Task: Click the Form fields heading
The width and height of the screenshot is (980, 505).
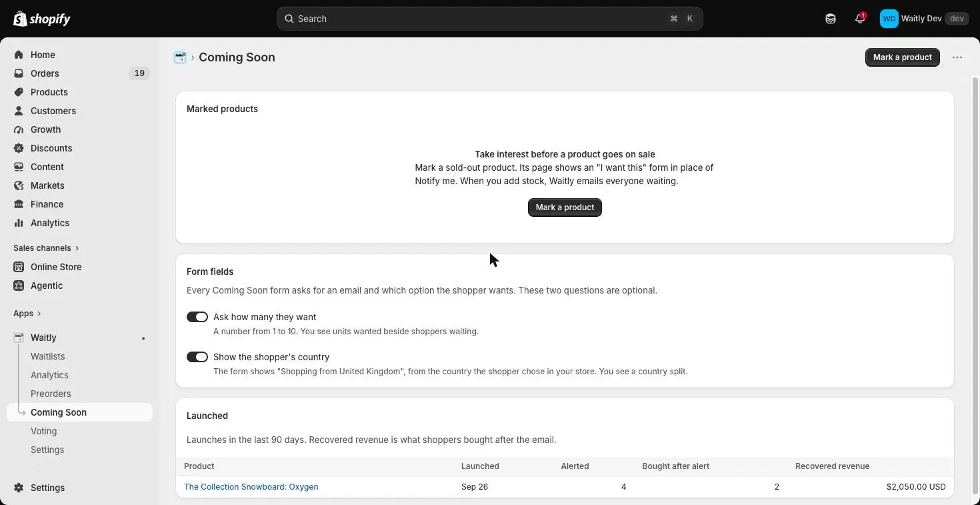Action: point(210,272)
